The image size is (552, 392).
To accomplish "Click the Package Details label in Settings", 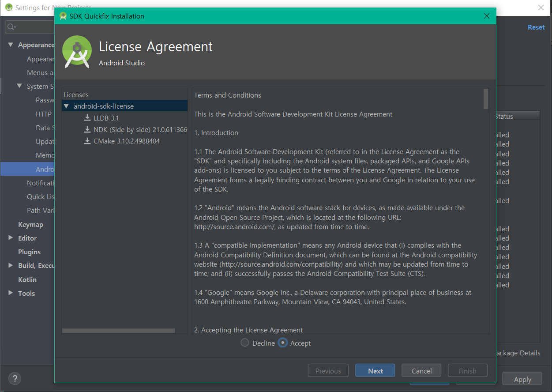I will [518, 353].
